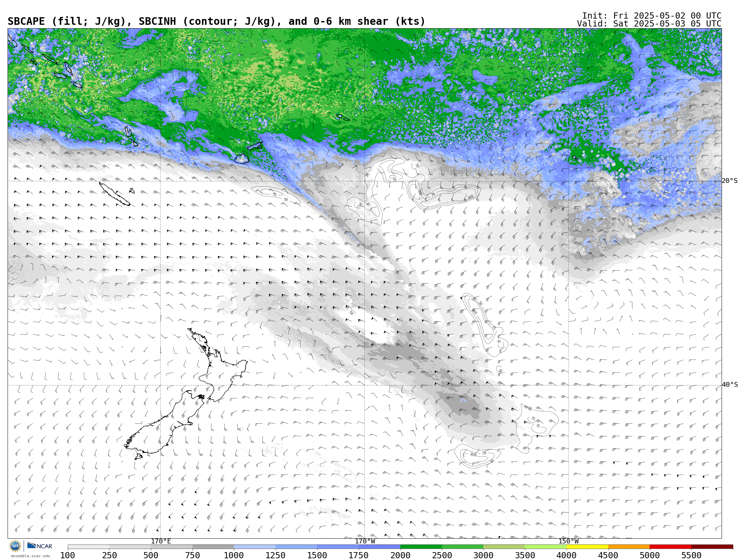
Task: Click the 170°W longitude label
Action: coord(365,541)
